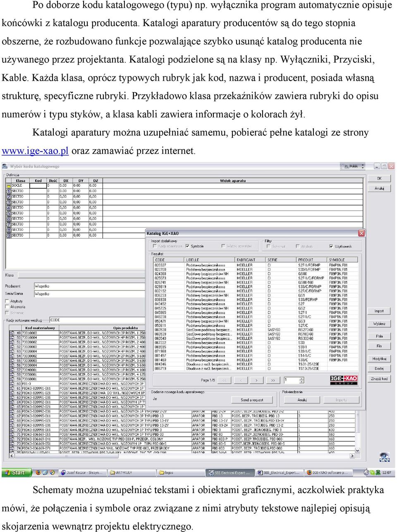This screenshot has height=532, width=397.
Task: Switch to logos folder in taskbar
Action: [181, 472]
